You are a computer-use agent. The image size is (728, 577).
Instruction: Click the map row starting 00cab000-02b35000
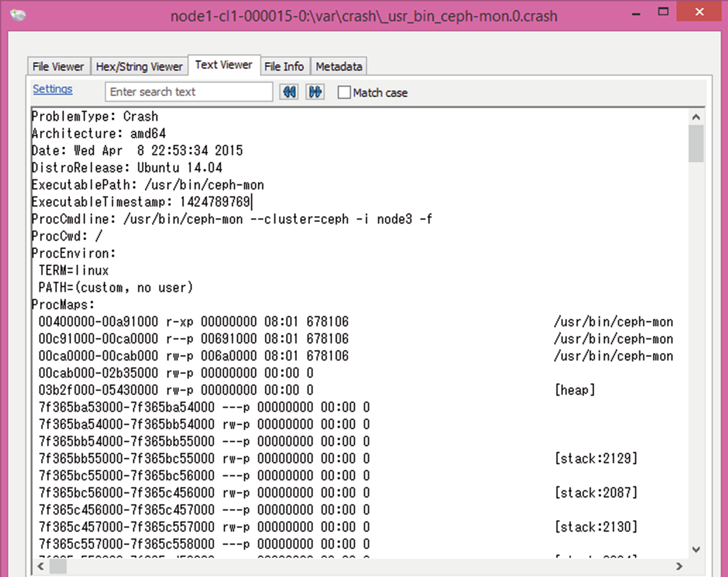[x=176, y=373]
